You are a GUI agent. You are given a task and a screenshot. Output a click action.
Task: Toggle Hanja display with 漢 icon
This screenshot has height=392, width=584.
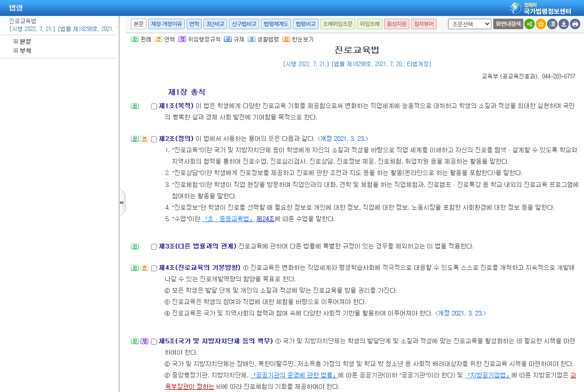[552, 24]
